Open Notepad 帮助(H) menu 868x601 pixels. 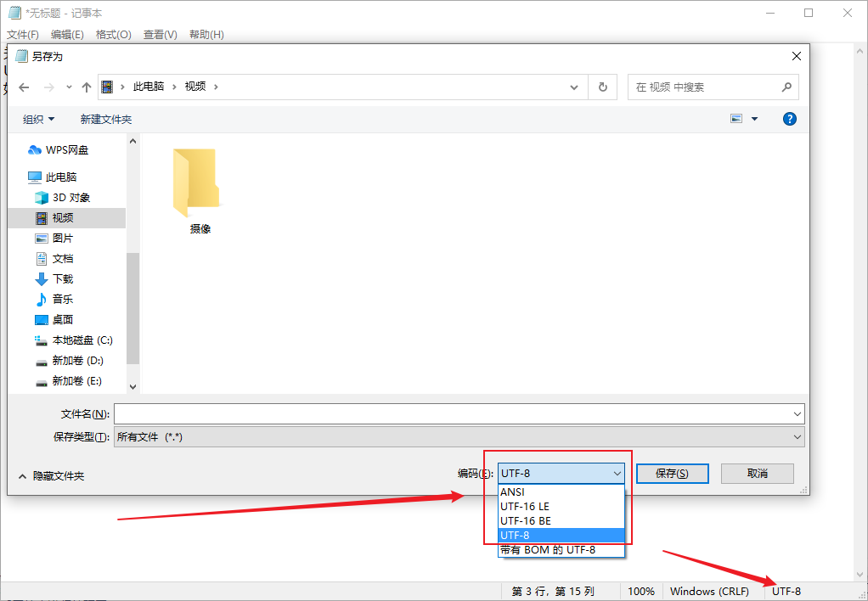(x=206, y=35)
